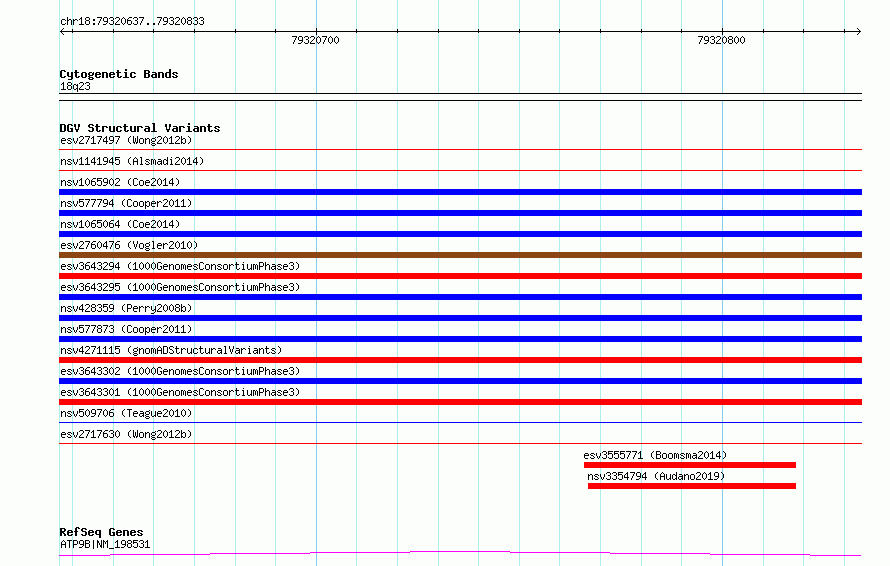
Task: Click the esv3555771 (Boomsma2014) label
Action: coord(655,455)
